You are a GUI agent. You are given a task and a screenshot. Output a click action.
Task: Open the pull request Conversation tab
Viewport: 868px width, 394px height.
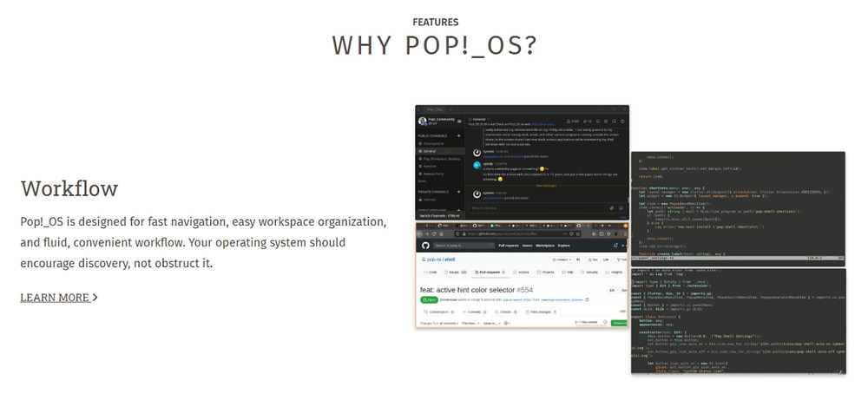tap(438, 312)
